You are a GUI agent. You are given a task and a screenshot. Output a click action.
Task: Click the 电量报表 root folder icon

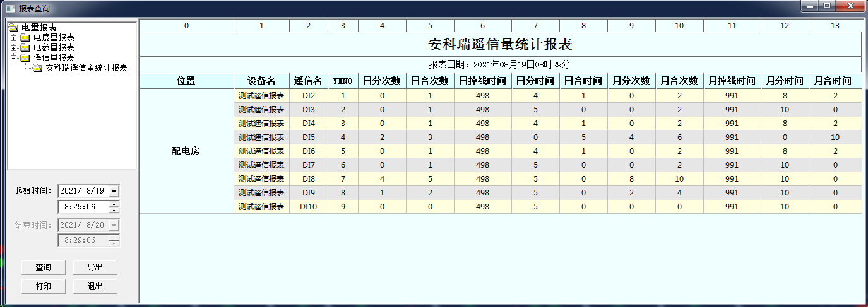tap(13, 28)
